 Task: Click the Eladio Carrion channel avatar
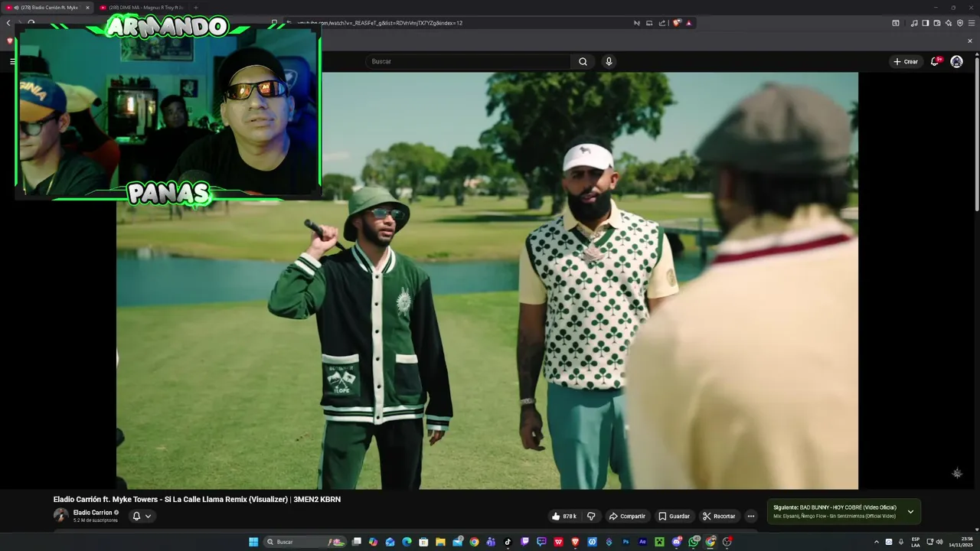(60, 516)
